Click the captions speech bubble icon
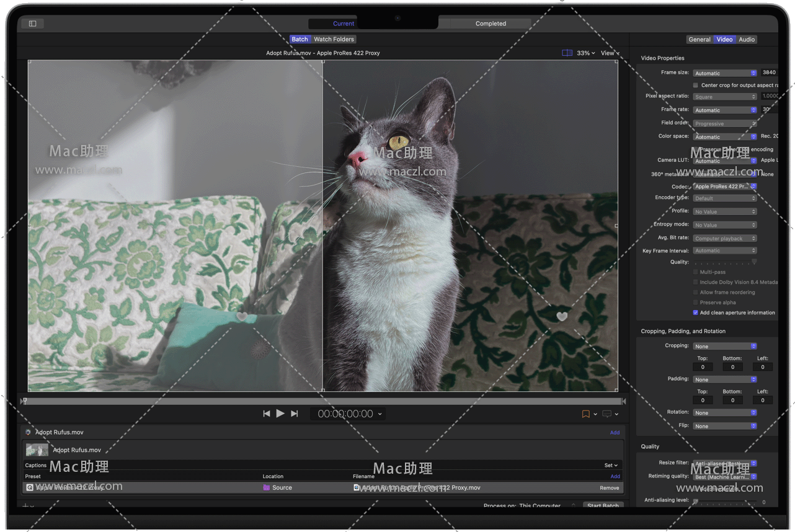Screen dimensions: 795x532 tap(606, 414)
